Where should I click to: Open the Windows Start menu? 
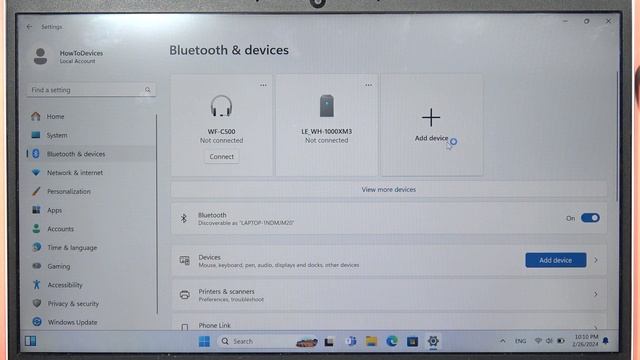click(x=204, y=341)
